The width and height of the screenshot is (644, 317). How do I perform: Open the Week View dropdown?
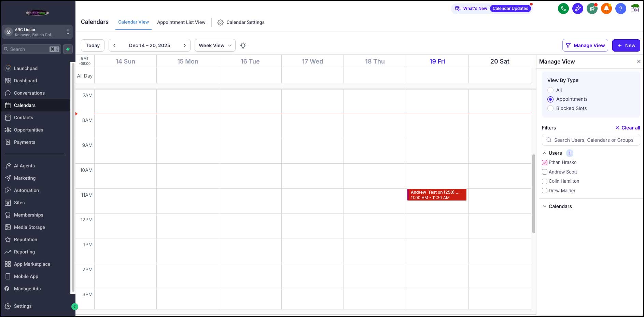click(x=214, y=45)
